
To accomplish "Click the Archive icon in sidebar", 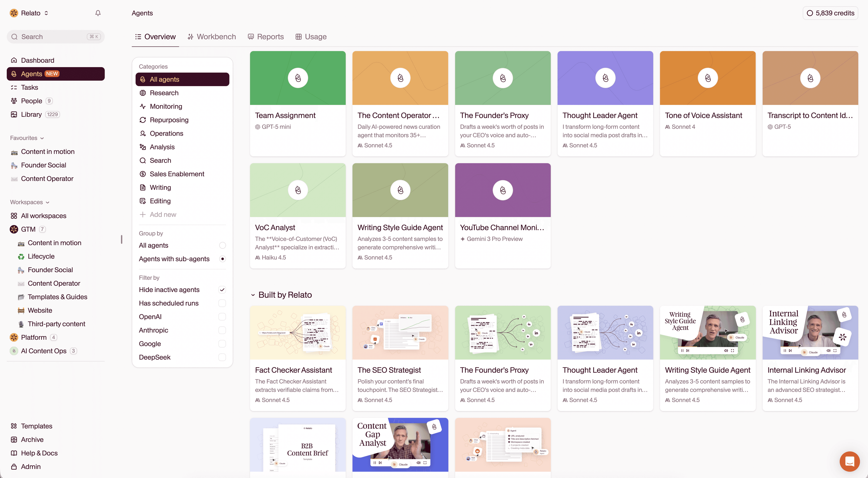I will pos(14,440).
